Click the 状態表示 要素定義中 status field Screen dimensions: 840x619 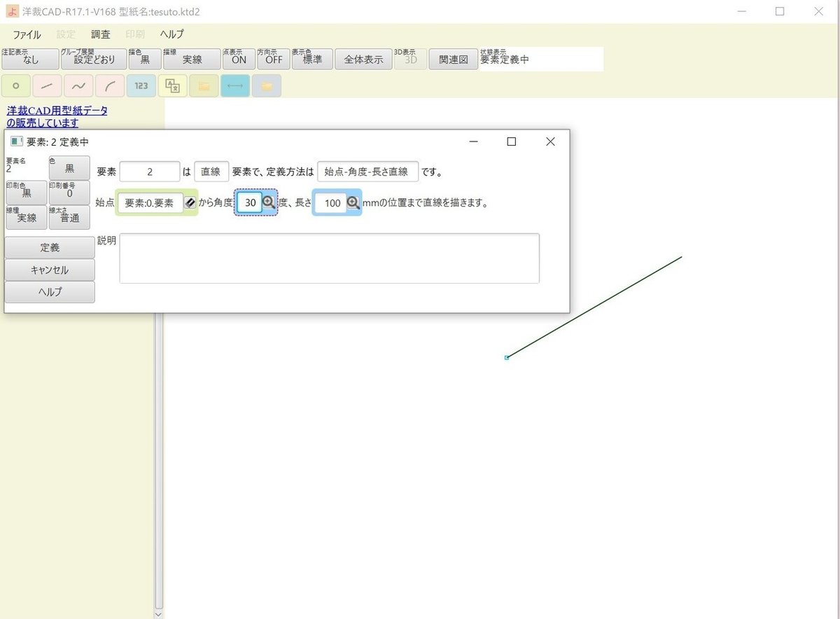[x=540, y=60]
